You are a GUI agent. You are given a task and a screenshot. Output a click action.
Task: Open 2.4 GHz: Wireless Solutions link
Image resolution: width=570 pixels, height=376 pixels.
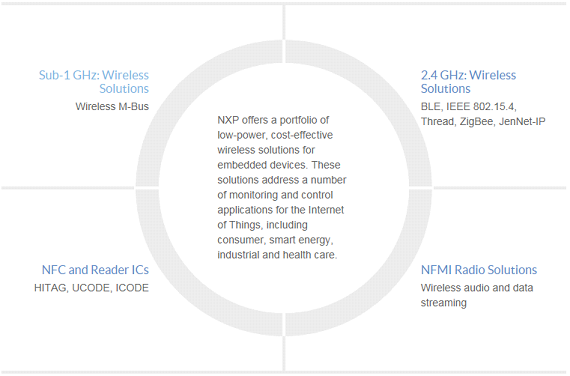(468, 82)
